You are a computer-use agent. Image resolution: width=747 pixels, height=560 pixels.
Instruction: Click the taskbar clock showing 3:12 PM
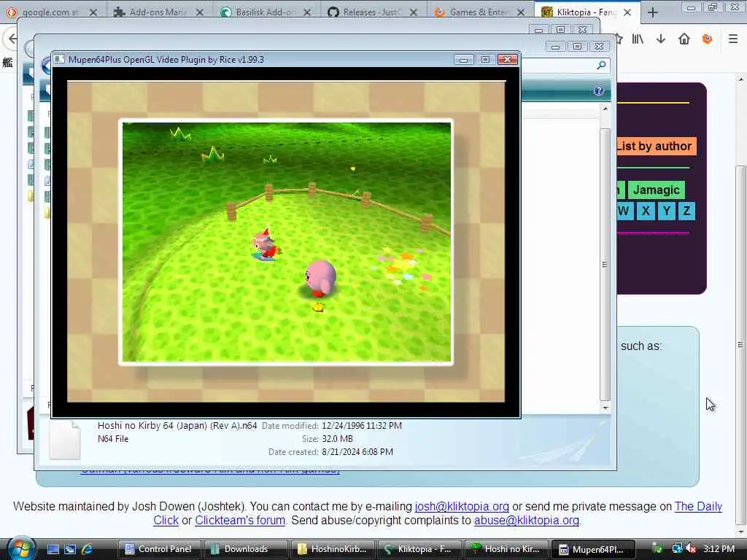(719, 549)
